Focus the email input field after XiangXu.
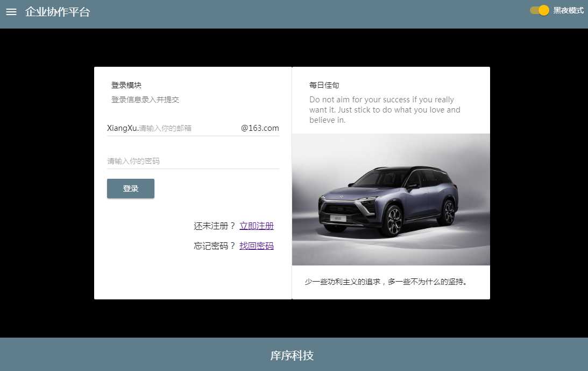This screenshot has height=371, width=588. click(189, 128)
